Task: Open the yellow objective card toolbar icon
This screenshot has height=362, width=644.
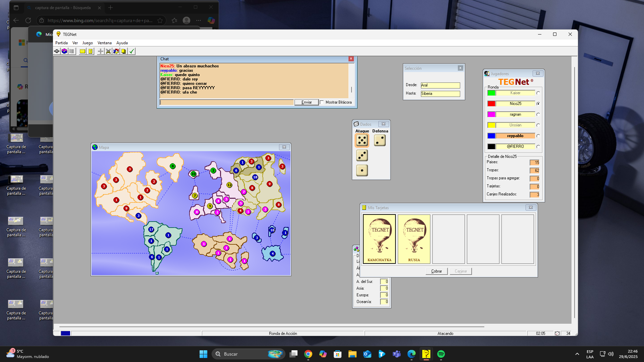Action: [90, 51]
